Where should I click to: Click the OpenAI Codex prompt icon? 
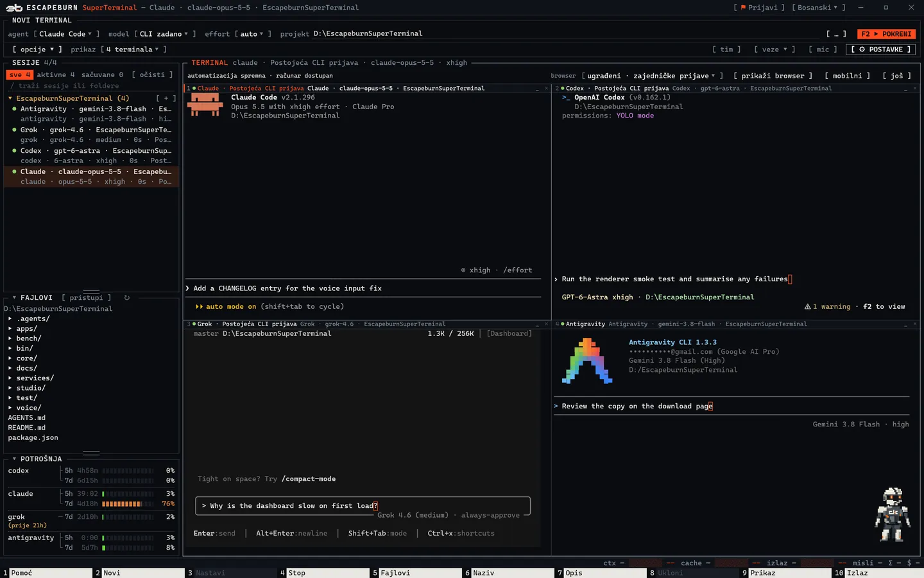click(566, 98)
